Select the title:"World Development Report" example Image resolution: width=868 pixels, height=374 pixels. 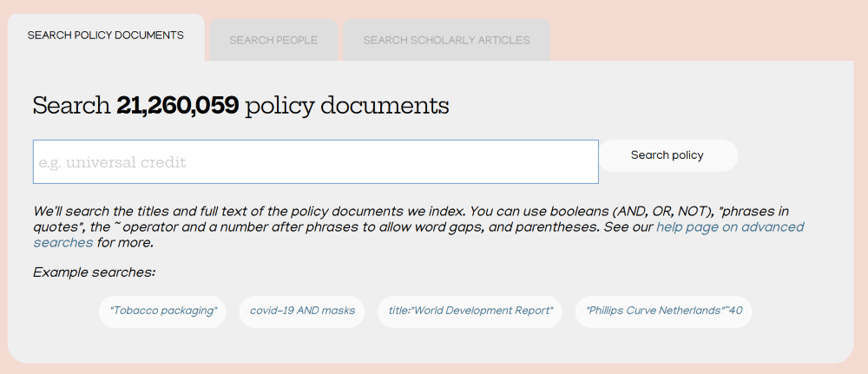point(470,311)
